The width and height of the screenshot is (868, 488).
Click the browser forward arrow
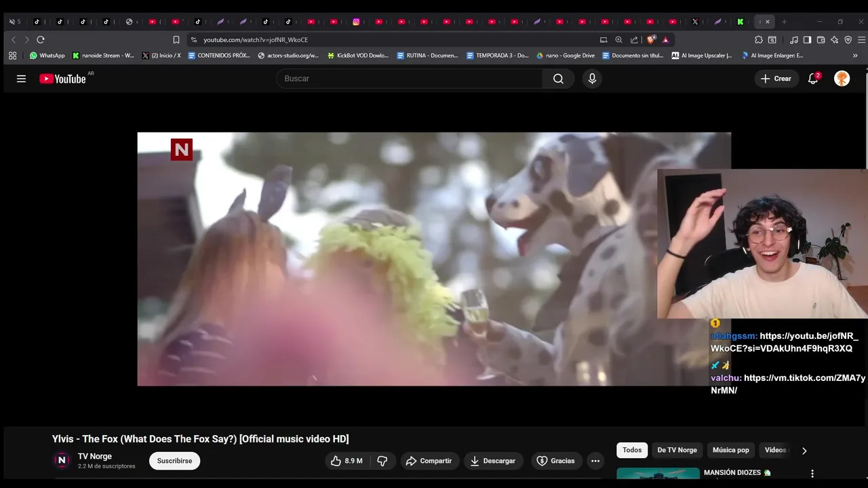tap(26, 40)
